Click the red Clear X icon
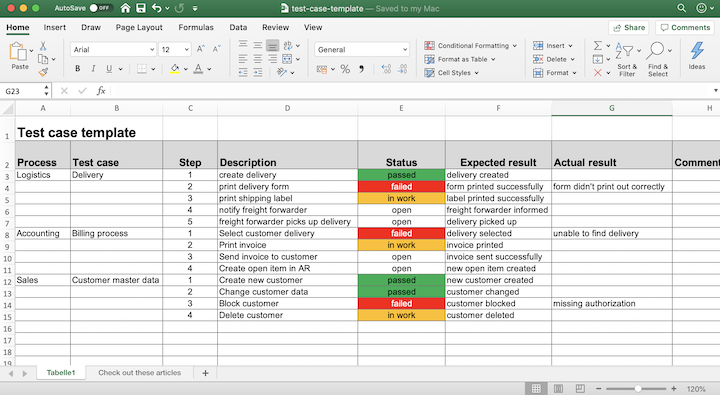The height and width of the screenshot is (395, 720). tap(597, 73)
